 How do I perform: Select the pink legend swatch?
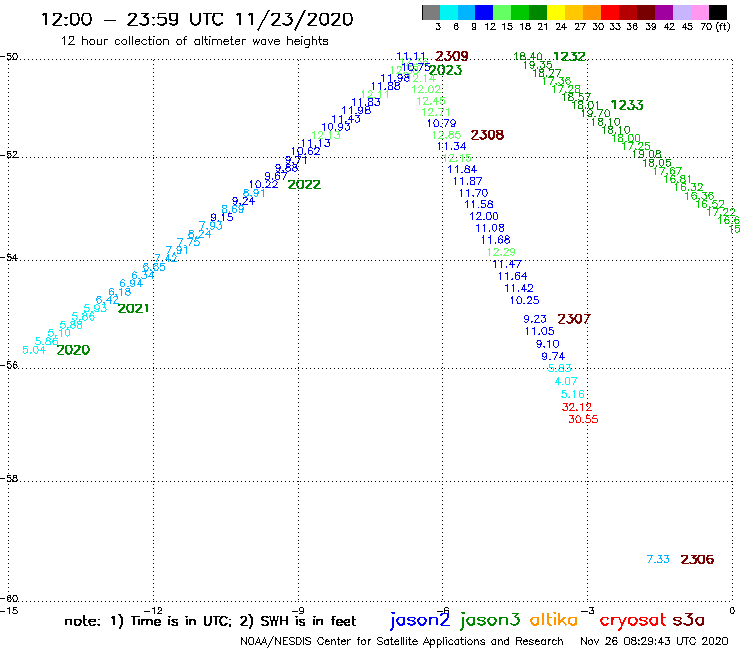699,12
